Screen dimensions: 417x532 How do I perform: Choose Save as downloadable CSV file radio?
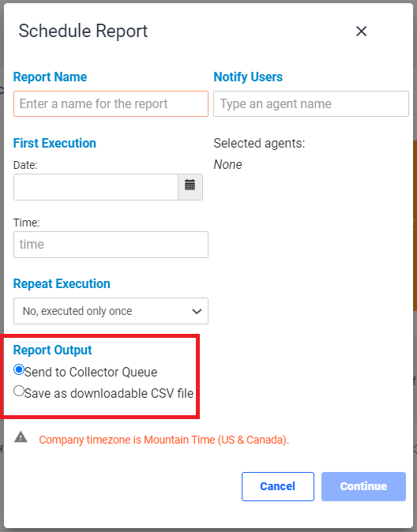pyautogui.click(x=19, y=391)
